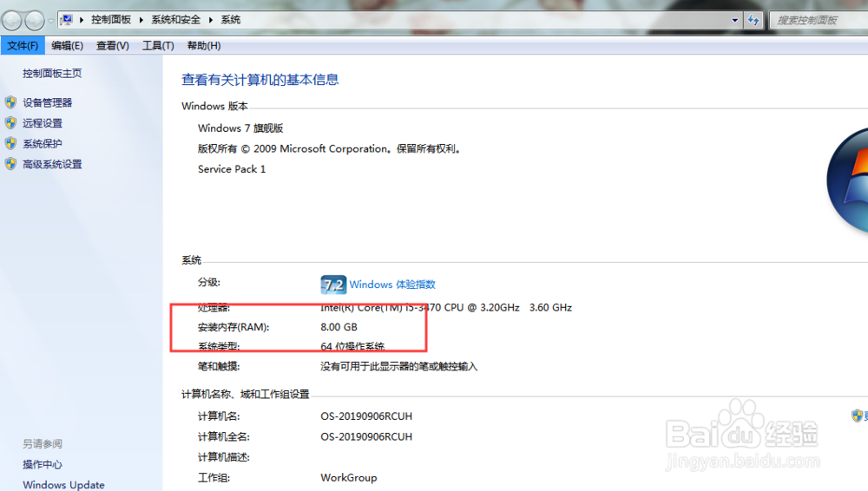The image size is (868, 491).
Task: Click the shield icon beside computer name settings
Action: pos(857,416)
